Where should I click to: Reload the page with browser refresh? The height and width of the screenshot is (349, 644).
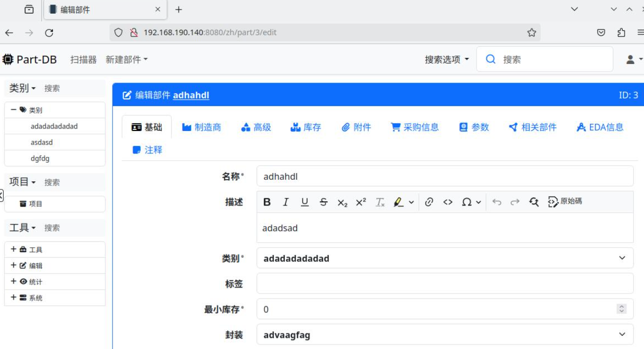pos(49,33)
